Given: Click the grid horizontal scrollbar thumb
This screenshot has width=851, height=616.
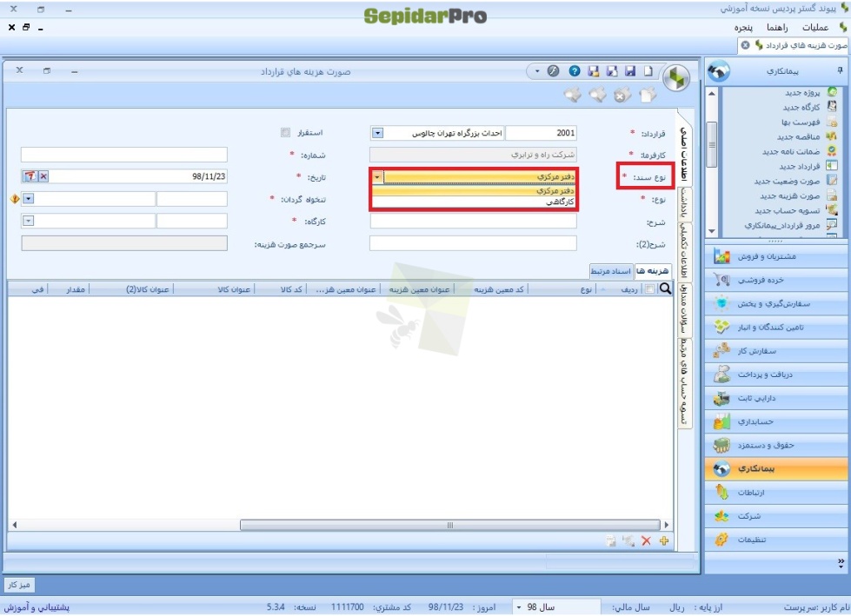Looking at the screenshot, I should (450, 525).
